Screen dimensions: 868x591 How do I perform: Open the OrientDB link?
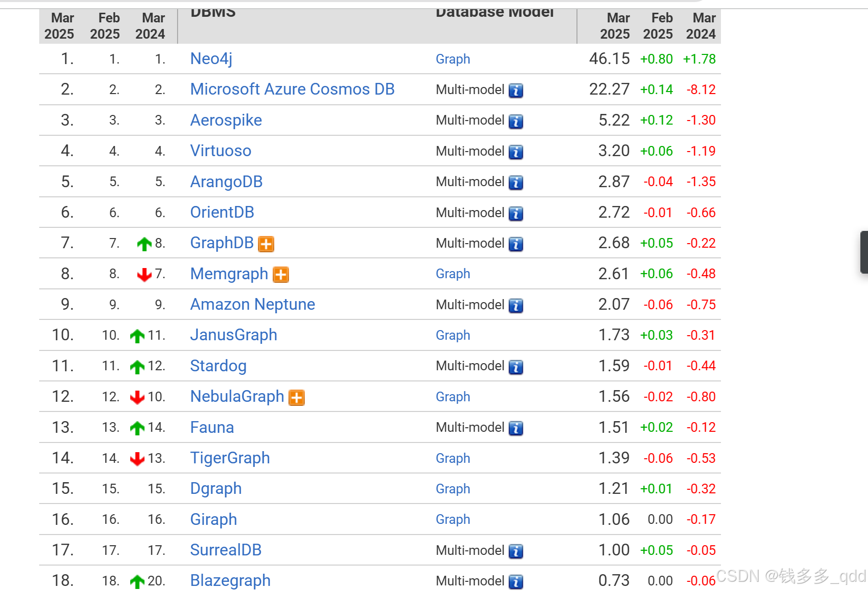[222, 213]
